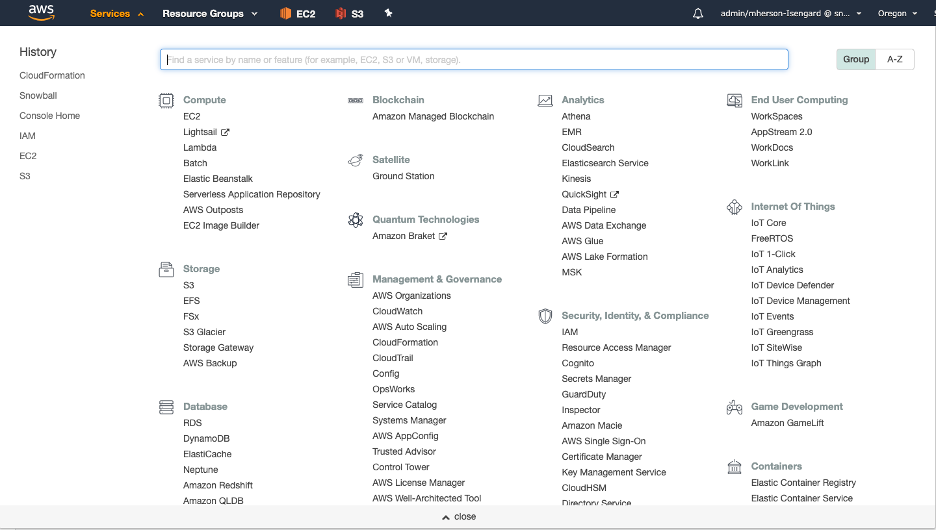The image size is (936, 530).
Task: Open Elastic Container Registry
Action: 803,483
